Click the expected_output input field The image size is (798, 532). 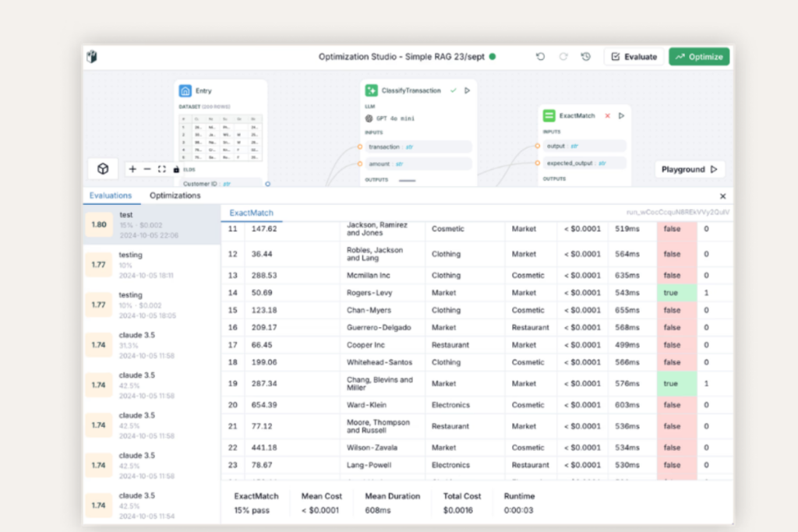pyautogui.click(x=584, y=164)
